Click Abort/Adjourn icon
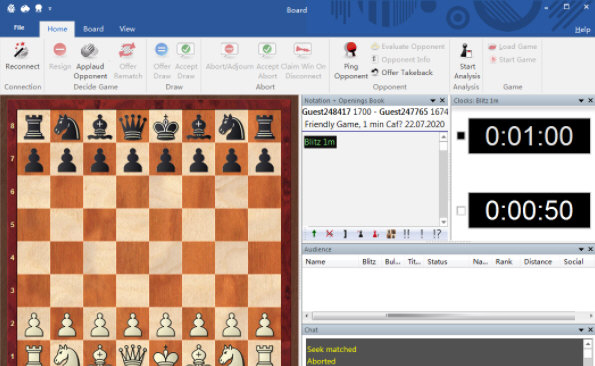 coord(229,49)
